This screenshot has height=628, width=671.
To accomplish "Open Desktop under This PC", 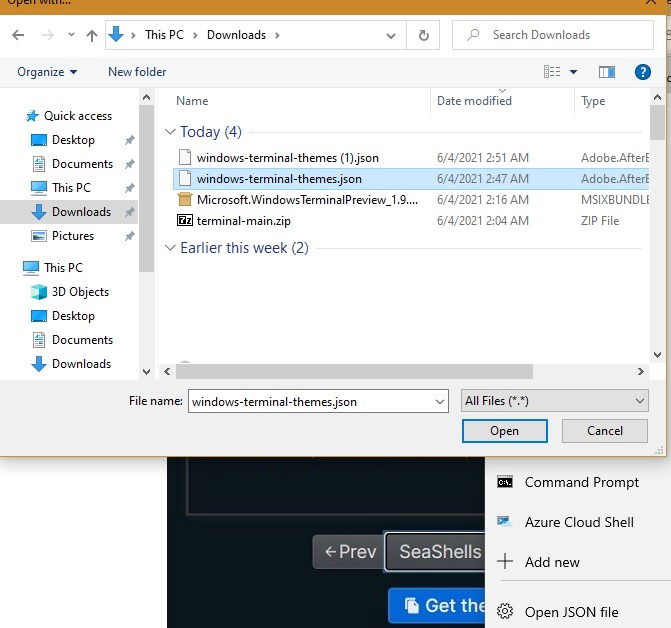I will point(73,316).
